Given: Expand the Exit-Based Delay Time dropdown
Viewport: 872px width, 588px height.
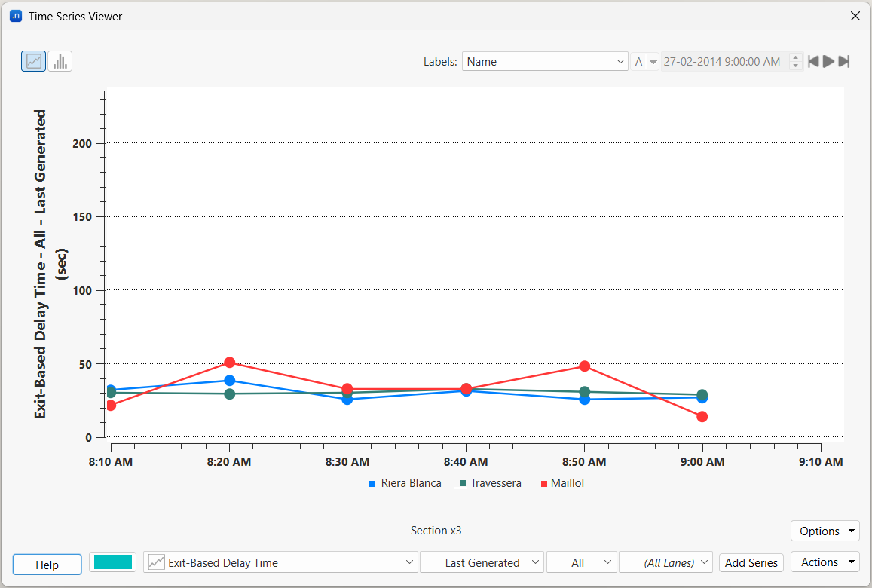Looking at the screenshot, I should (x=280, y=562).
